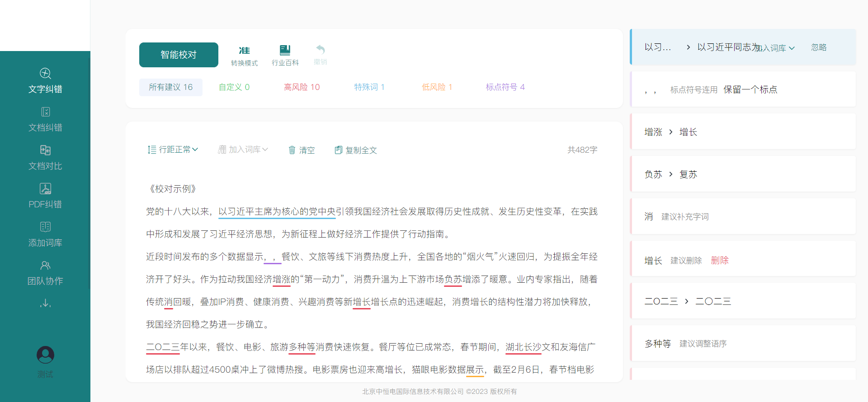Select the 自定义 0 tab
Viewport: 868px width, 402px height.
click(x=234, y=87)
